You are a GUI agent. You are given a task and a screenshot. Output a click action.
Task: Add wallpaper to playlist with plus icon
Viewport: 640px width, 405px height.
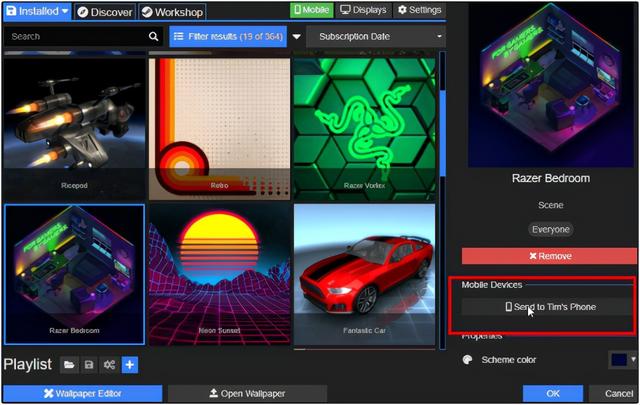(x=130, y=365)
